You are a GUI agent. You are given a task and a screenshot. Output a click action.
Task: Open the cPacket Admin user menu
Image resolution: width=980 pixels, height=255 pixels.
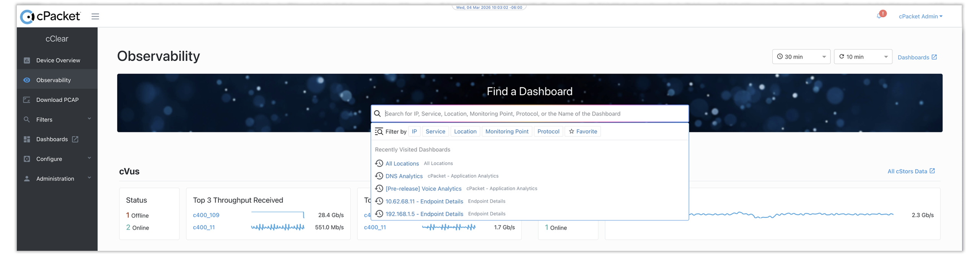pos(920,16)
